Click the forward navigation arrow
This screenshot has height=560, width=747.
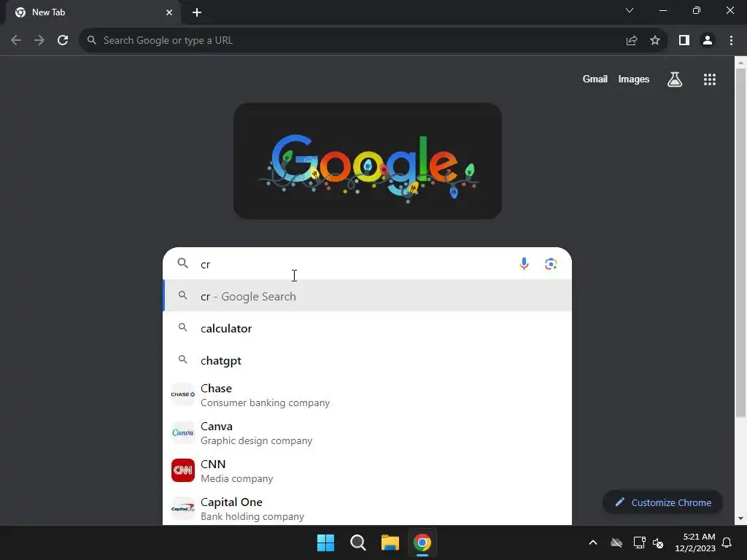pyautogui.click(x=39, y=41)
